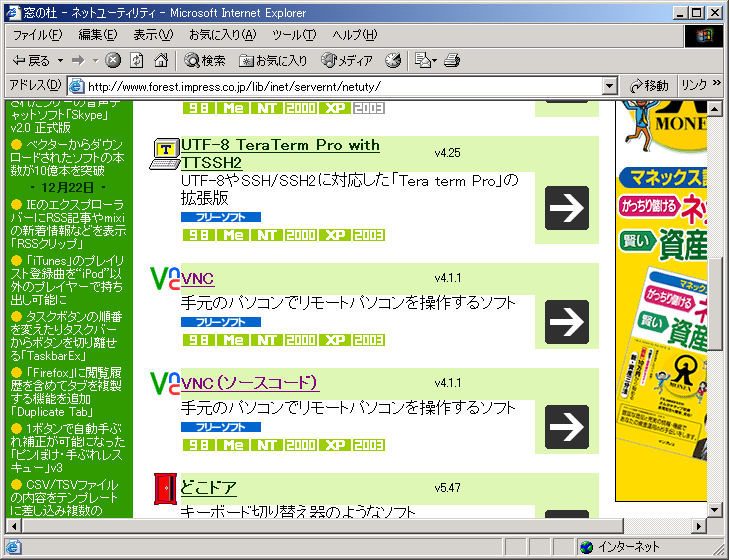Click the horizontal scrollbar thumb

323,526
